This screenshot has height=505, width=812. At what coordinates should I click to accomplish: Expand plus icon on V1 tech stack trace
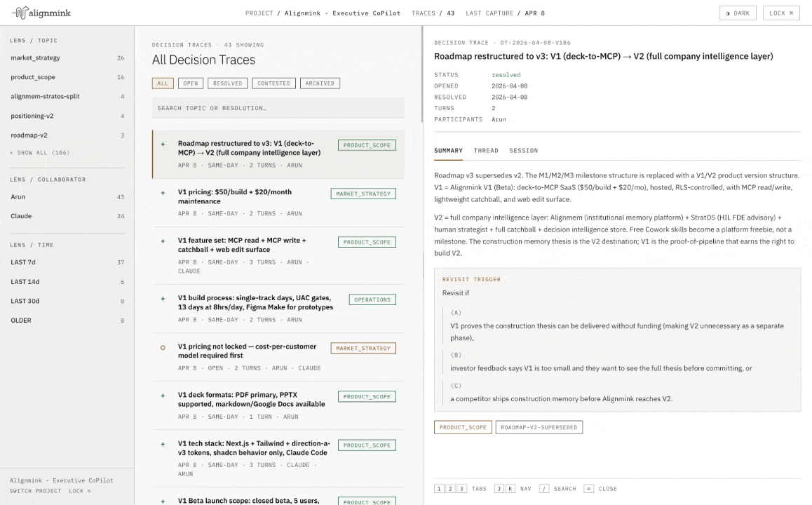pos(163,445)
